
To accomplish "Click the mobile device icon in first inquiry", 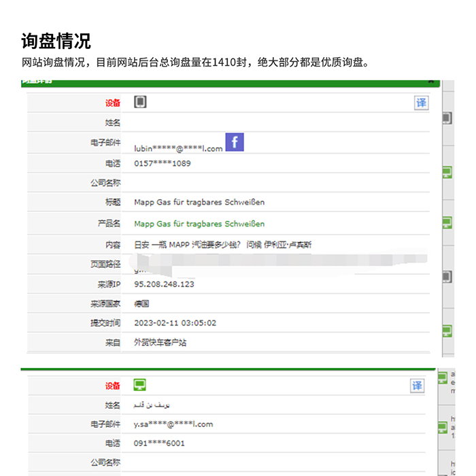I will [x=140, y=102].
